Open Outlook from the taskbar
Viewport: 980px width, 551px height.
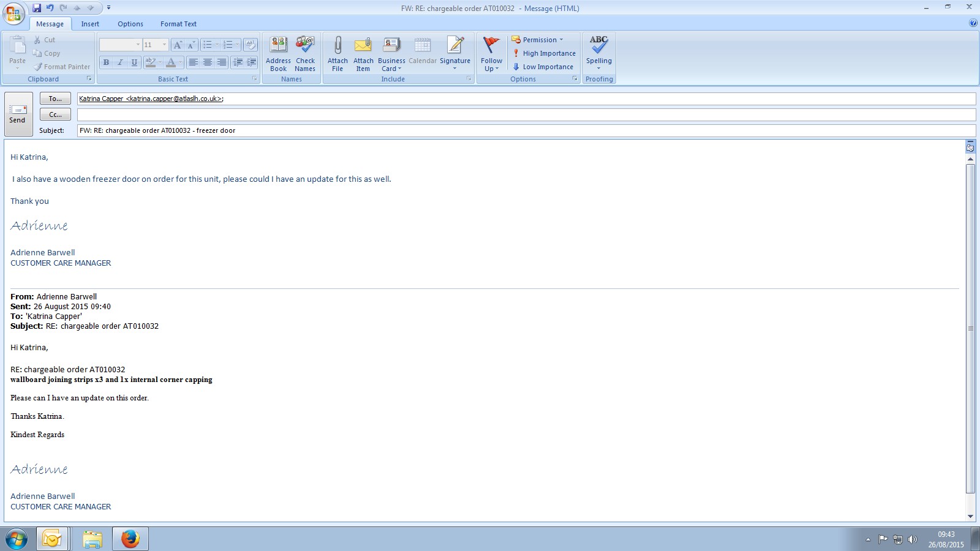point(52,539)
